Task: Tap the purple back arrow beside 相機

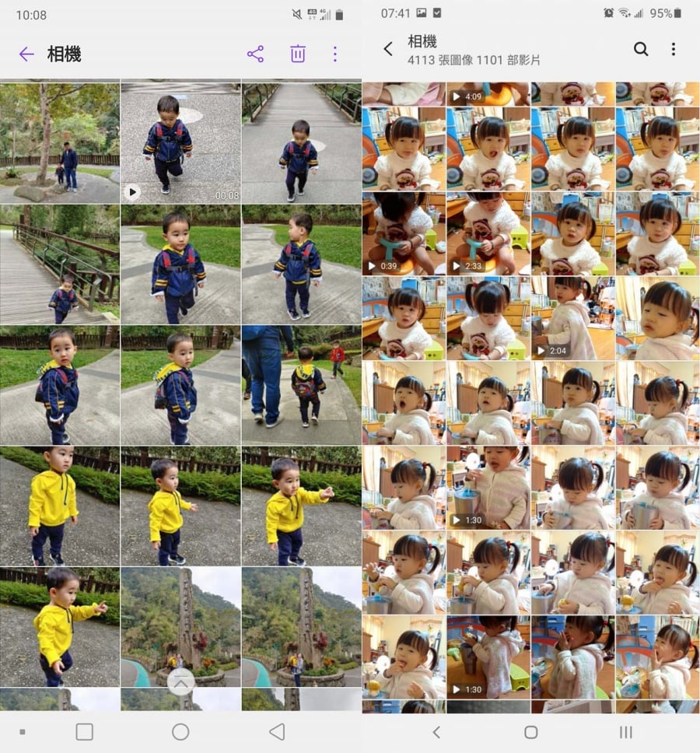Action: point(26,54)
